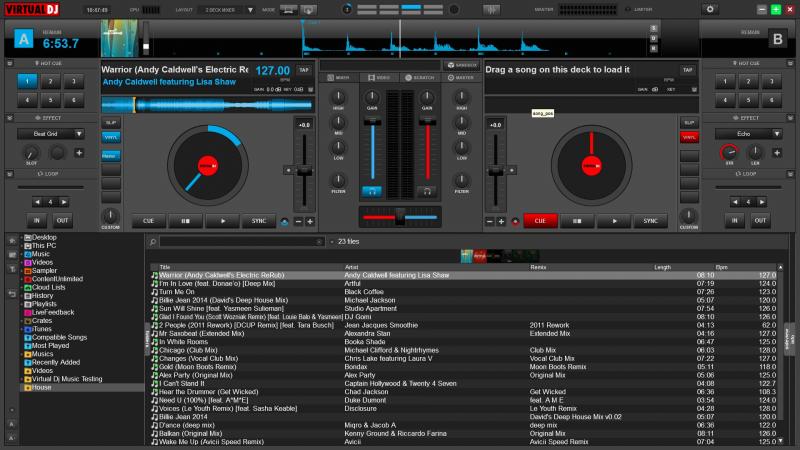
Task: Click deck B FILTER knob
Action: 462,180
